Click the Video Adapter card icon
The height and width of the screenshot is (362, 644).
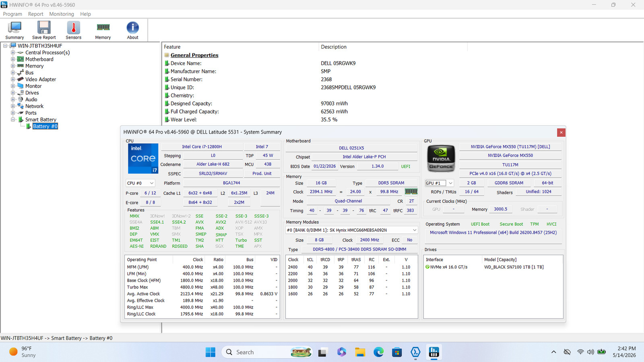20,79
